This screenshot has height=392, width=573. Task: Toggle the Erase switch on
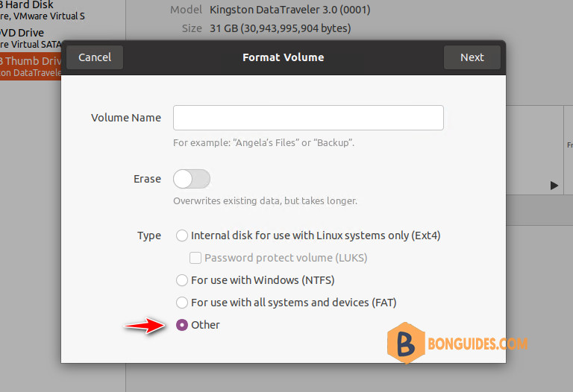pyautogui.click(x=192, y=179)
